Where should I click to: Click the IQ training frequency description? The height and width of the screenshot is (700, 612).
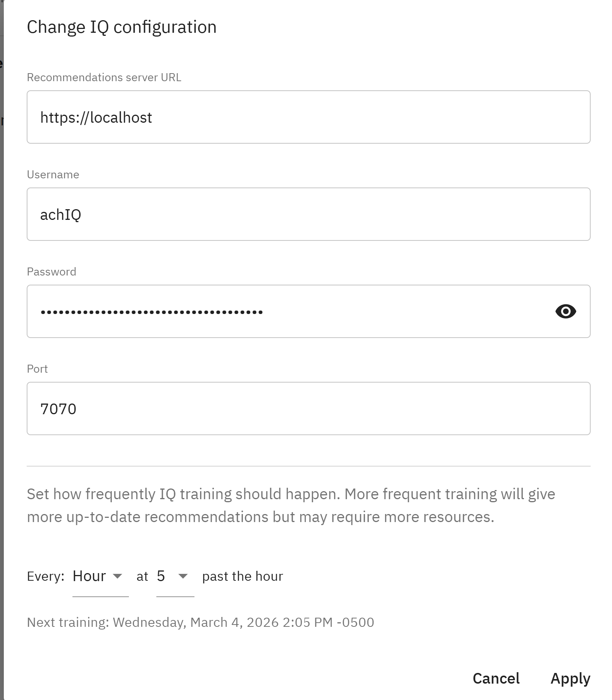click(x=291, y=505)
